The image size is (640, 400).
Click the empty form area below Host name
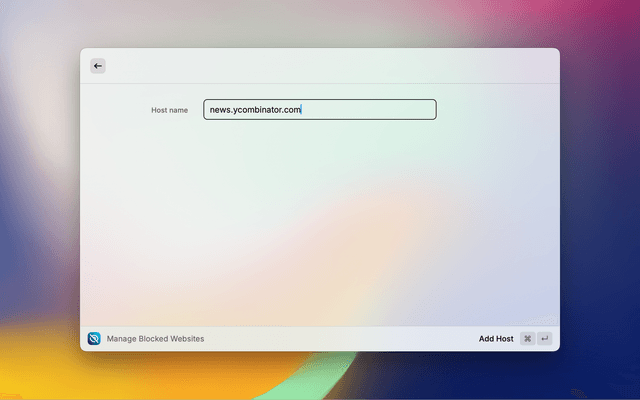(x=320, y=220)
